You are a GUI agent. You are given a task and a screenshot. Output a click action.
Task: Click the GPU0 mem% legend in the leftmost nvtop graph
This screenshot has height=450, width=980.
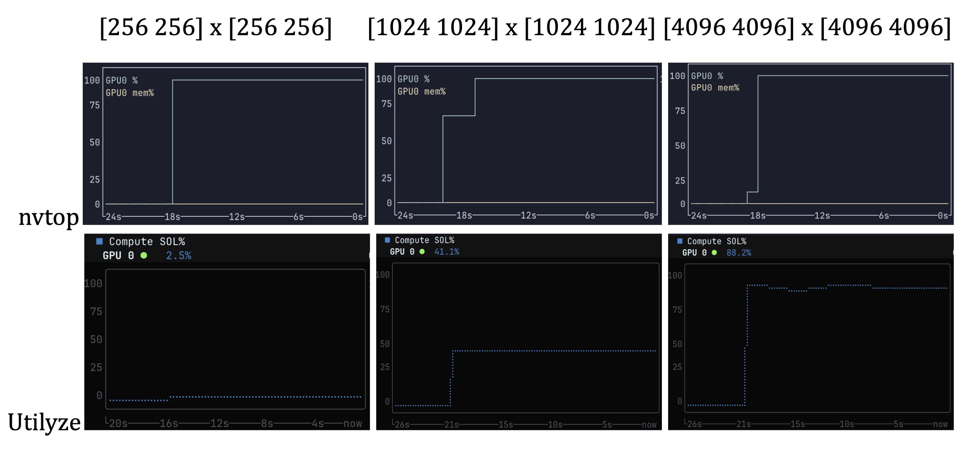[x=130, y=93]
